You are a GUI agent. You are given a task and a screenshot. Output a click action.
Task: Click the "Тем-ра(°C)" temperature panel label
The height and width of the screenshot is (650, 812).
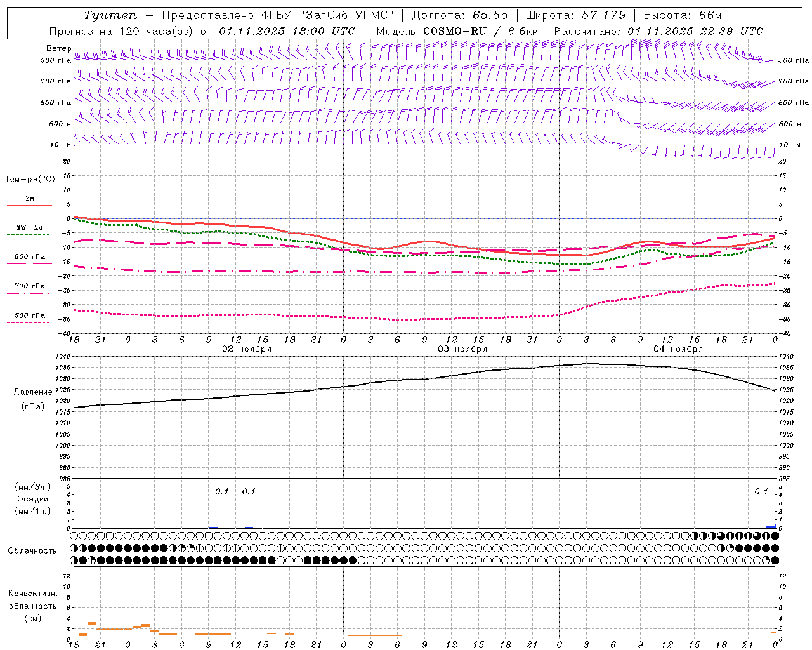tap(30, 180)
